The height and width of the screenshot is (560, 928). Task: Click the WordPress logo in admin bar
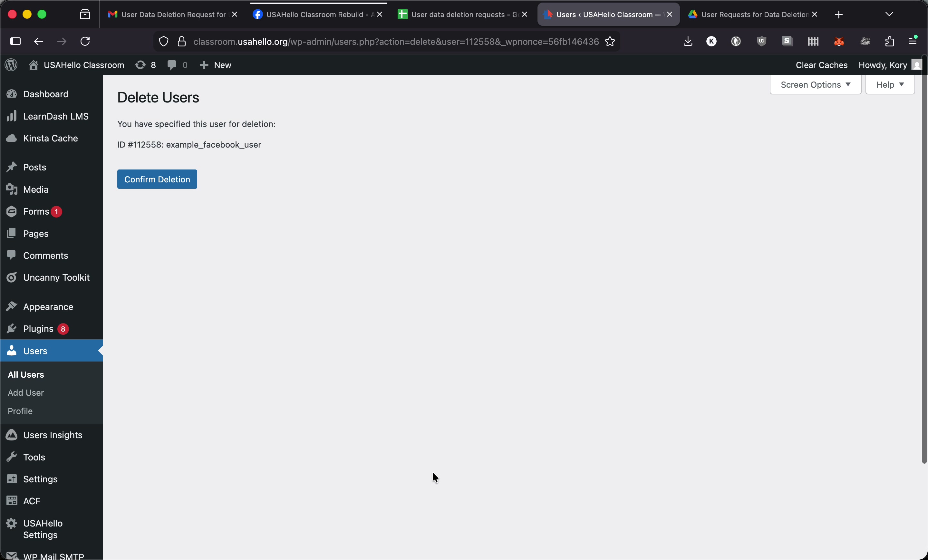pyautogui.click(x=11, y=65)
